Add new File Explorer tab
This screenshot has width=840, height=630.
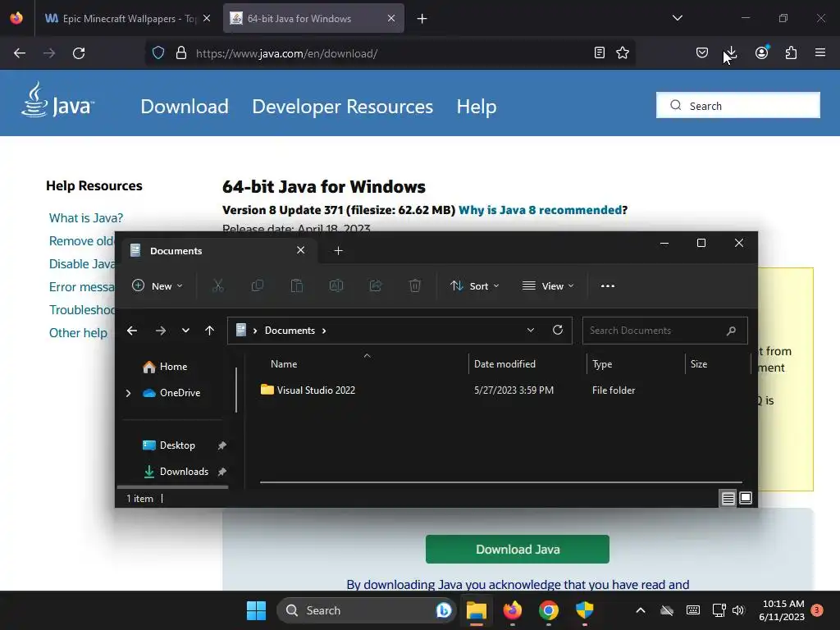coord(338,251)
